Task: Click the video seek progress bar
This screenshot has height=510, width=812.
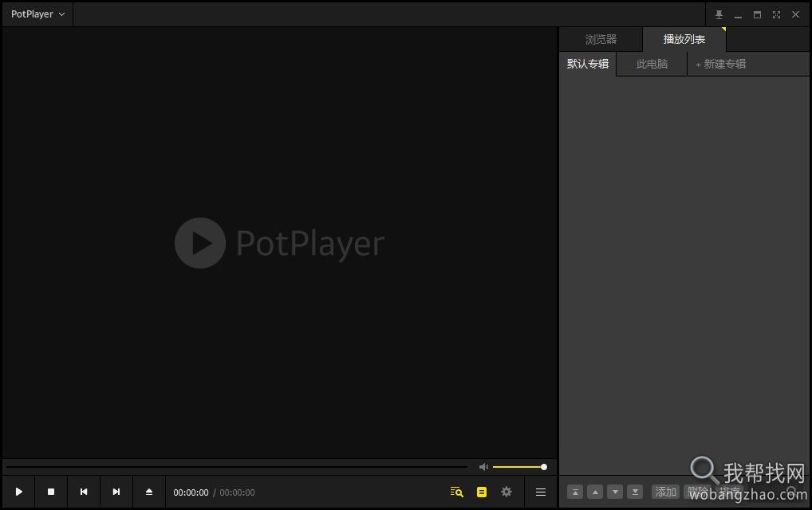Action: click(237, 467)
